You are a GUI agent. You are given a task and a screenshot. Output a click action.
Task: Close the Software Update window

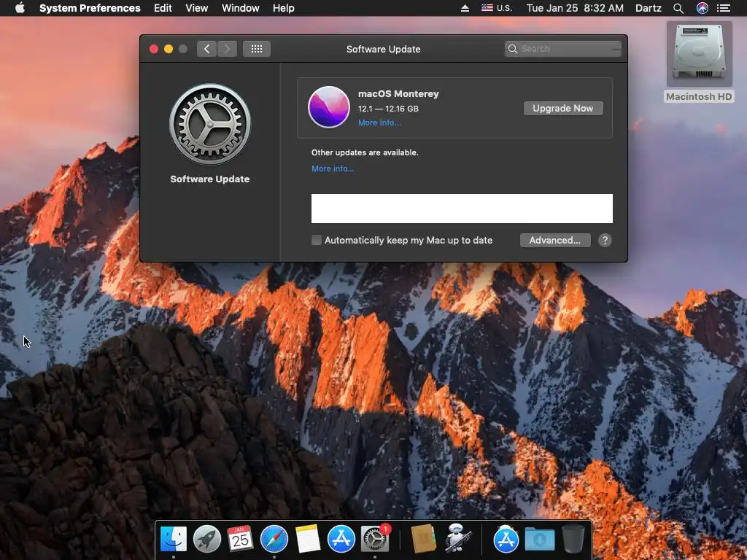pos(154,49)
